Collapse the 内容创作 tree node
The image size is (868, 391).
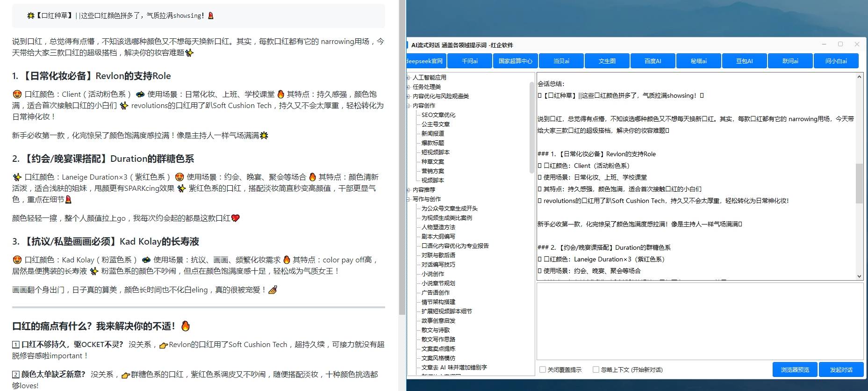tap(409, 106)
